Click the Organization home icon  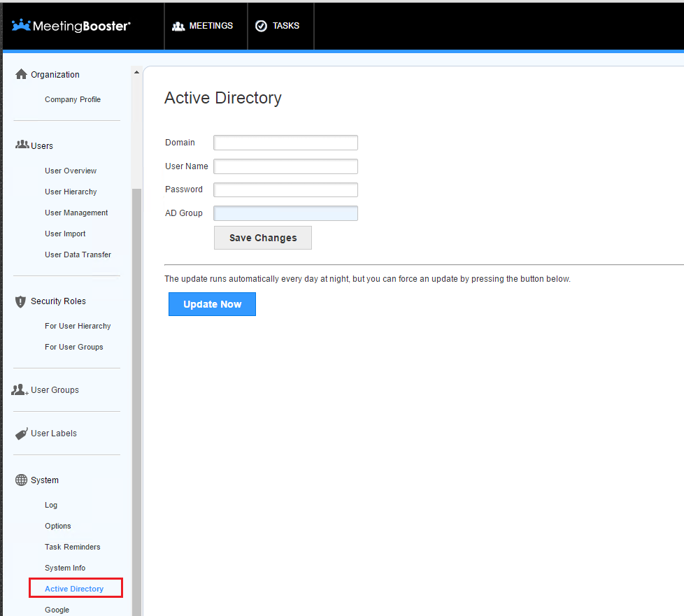(x=21, y=73)
